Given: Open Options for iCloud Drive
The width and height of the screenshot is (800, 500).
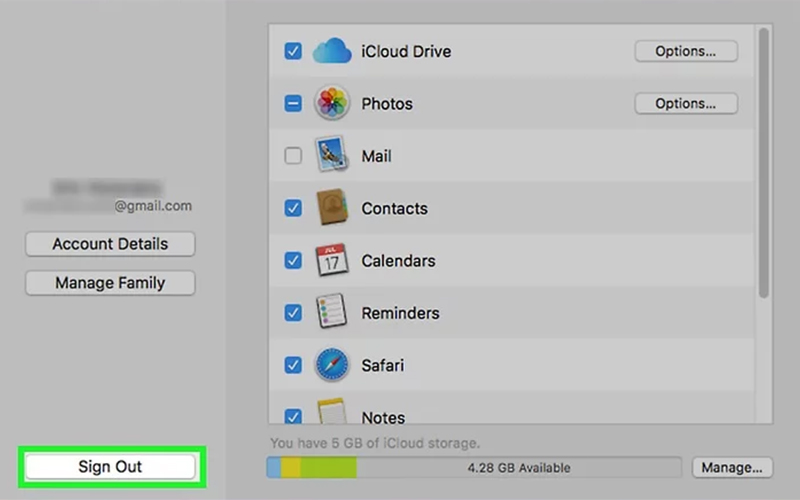Looking at the screenshot, I should point(686,51).
